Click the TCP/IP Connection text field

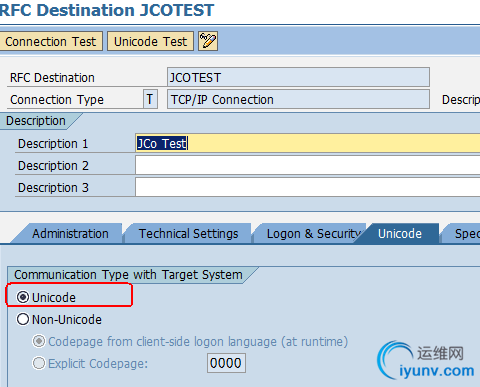pos(298,99)
